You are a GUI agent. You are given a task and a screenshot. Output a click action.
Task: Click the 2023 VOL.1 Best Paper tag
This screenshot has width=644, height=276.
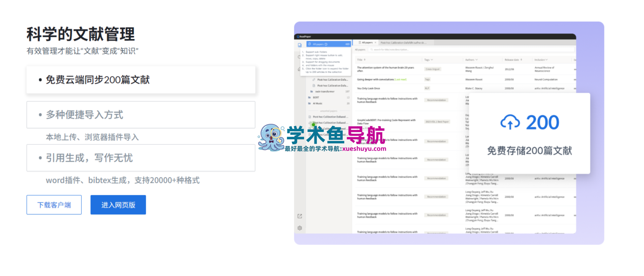pyautogui.click(x=437, y=122)
